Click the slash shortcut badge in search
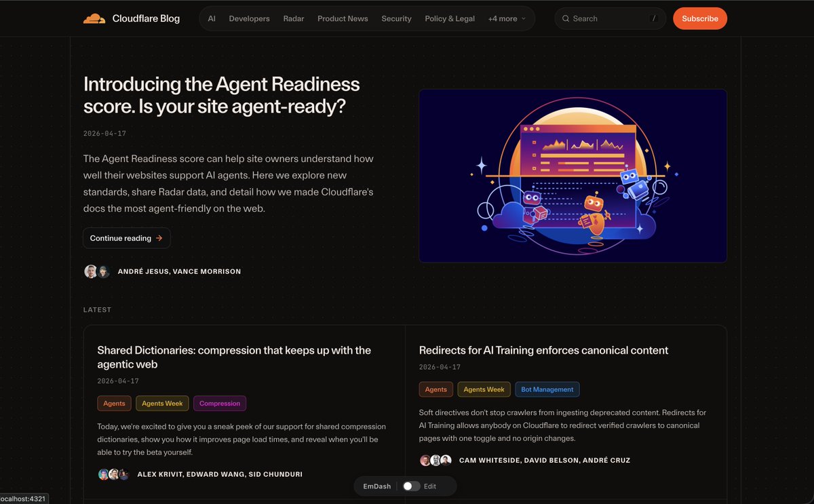 pos(654,19)
